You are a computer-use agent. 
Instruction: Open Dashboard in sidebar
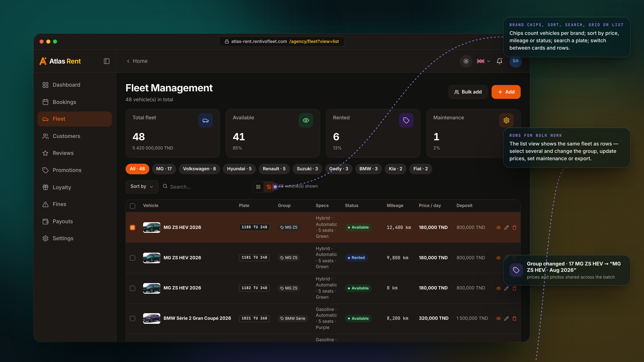click(x=74, y=85)
